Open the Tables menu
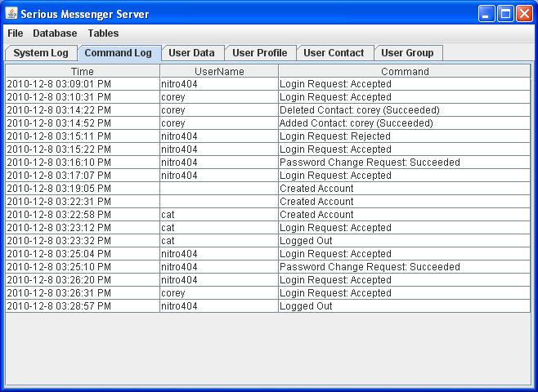This screenshot has width=538, height=392. click(103, 33)
